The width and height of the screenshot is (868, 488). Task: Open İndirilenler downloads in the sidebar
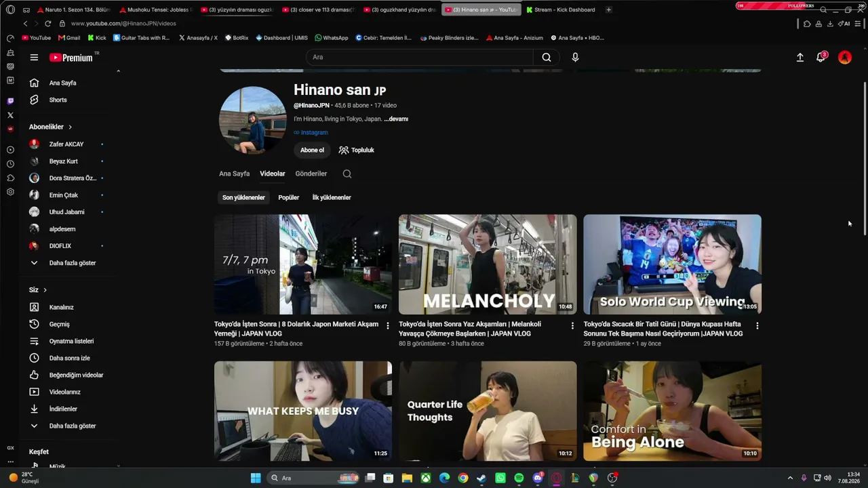click(x=63, y=409)
